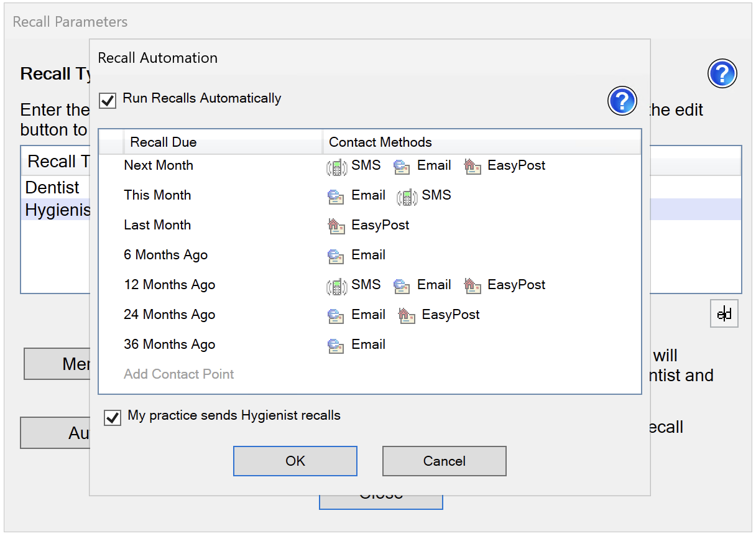Open help for Recall Automation dialog
This screenshot has width=756, height=536.
[x=622, y=101]
